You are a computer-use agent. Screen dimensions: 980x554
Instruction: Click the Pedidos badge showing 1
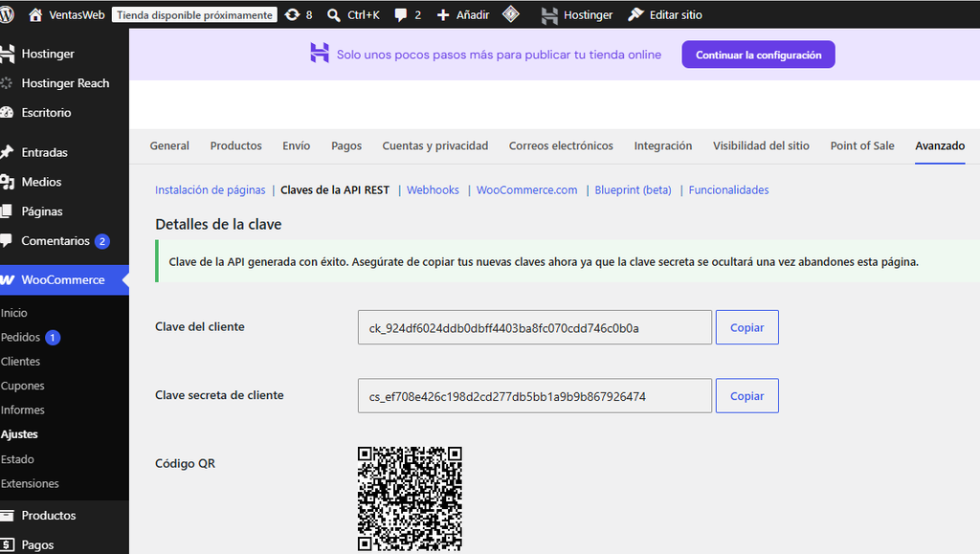click(53, 337)
